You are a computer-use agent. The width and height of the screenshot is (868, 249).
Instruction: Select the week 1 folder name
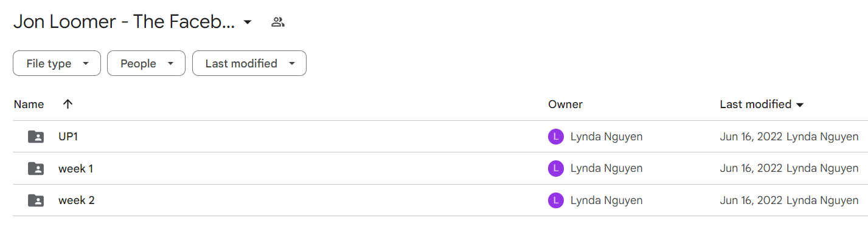pos(75,168)
